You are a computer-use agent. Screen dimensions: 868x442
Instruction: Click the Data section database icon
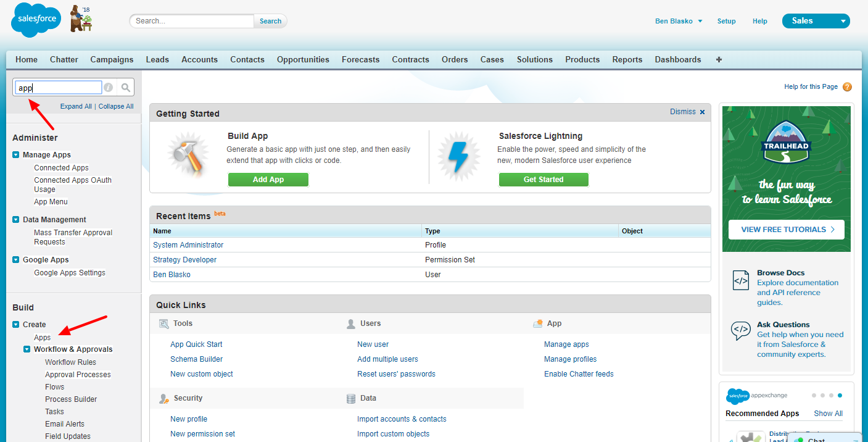coord(351,399)
